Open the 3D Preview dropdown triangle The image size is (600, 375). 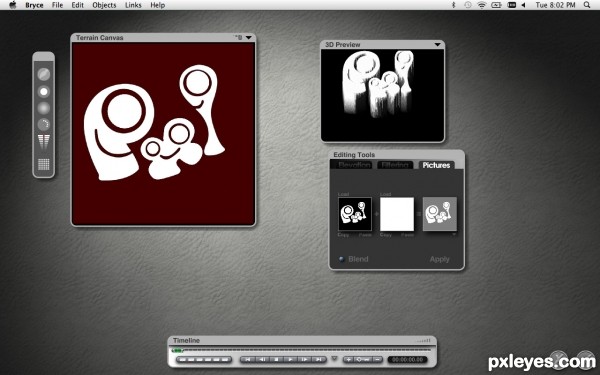pyautogui.click(x=437, y=45)
